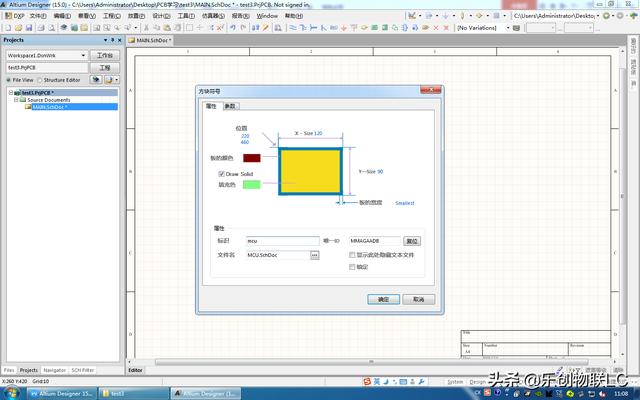This screenshot has width=640, height=400.
Task: Click the Undo arrow toolbar icon
Action: (x=233, y=28)
